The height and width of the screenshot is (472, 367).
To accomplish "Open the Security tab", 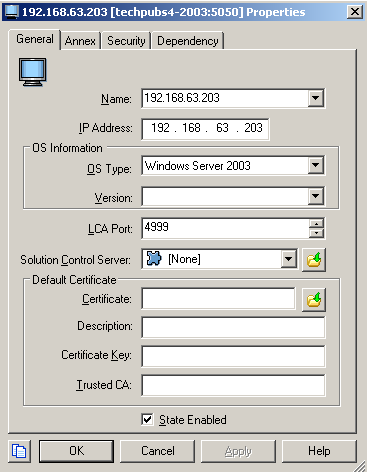I will click(x=126, y=41).
